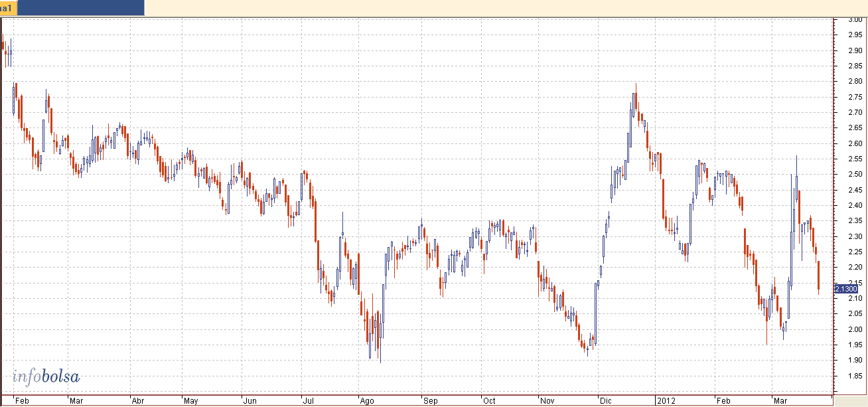Image resolution: width=868 pixels, height=407 pixels.
Task: Select the orange chart tab ending in a1
Action: 9,9
